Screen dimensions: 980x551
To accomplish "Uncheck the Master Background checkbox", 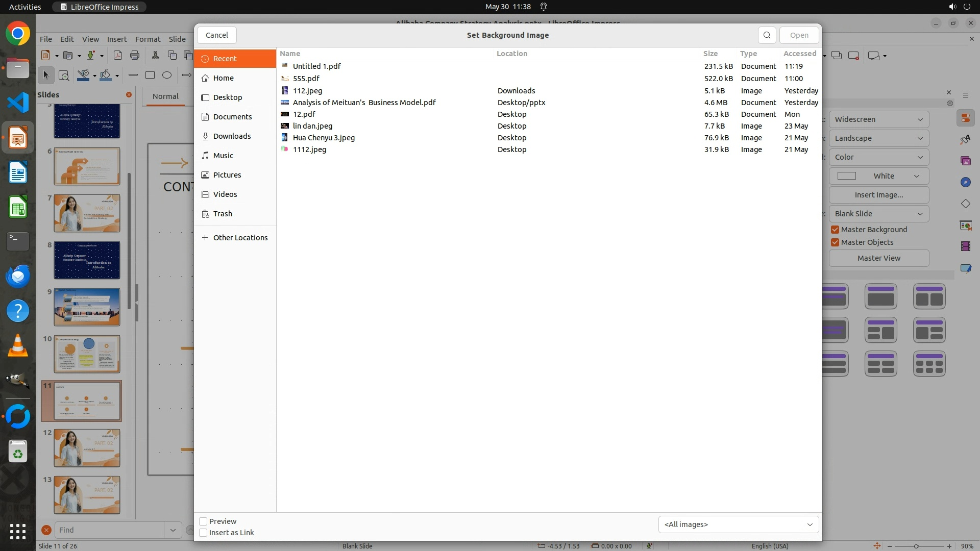I will tap(835, 230).
